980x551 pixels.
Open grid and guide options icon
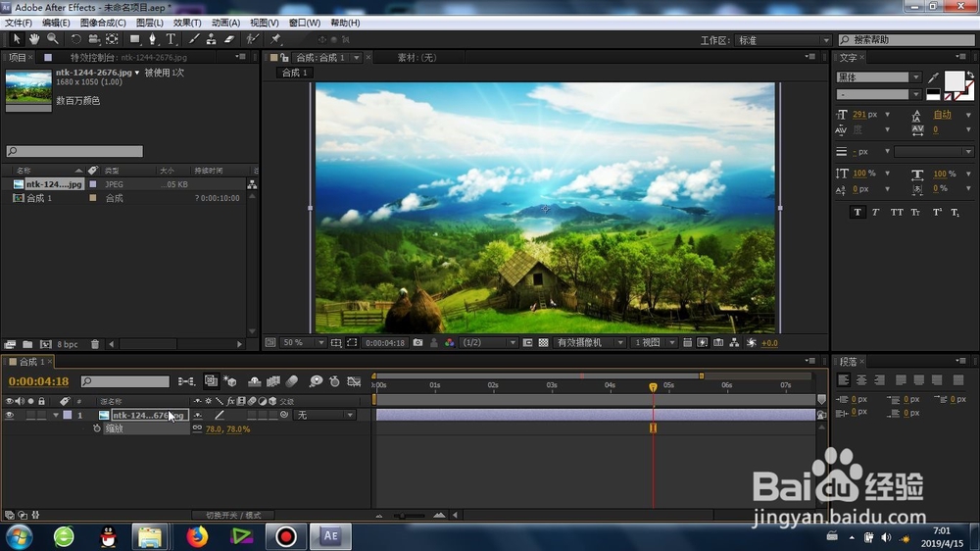[x=335, y=343]
